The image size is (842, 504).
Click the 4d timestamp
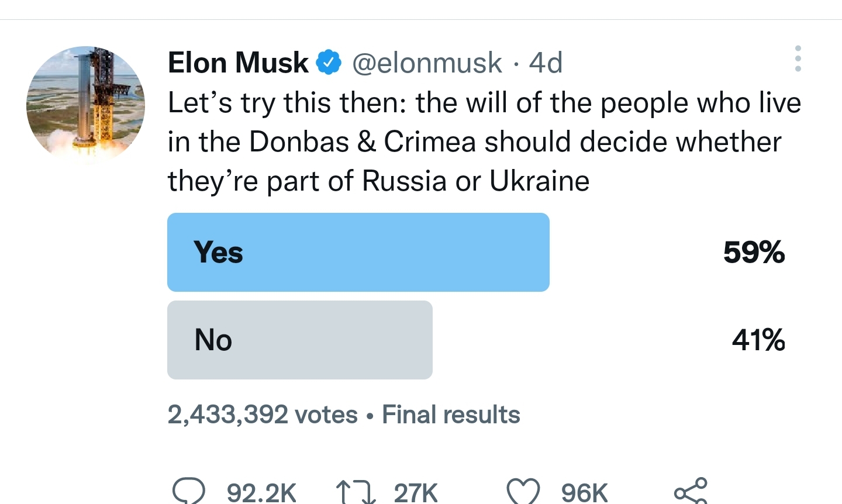[x=546, y=63]
